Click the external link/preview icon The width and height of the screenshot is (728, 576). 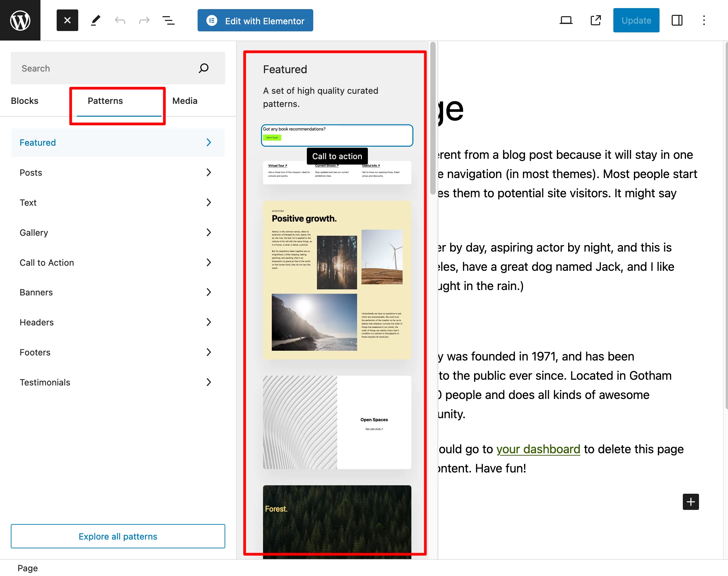tap(595, 21)
